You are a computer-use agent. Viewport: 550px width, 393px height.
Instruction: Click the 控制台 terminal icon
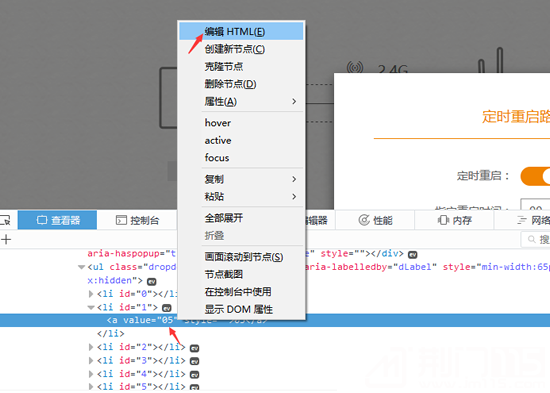121,220
